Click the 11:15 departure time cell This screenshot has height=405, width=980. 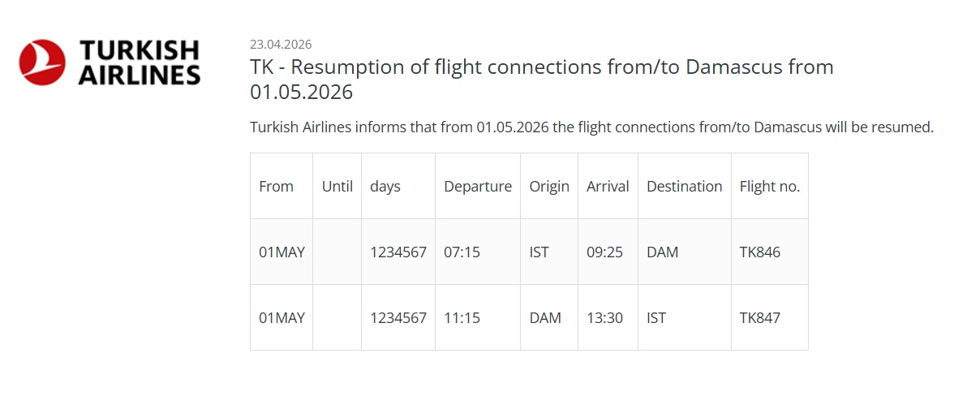pos(462,317)
